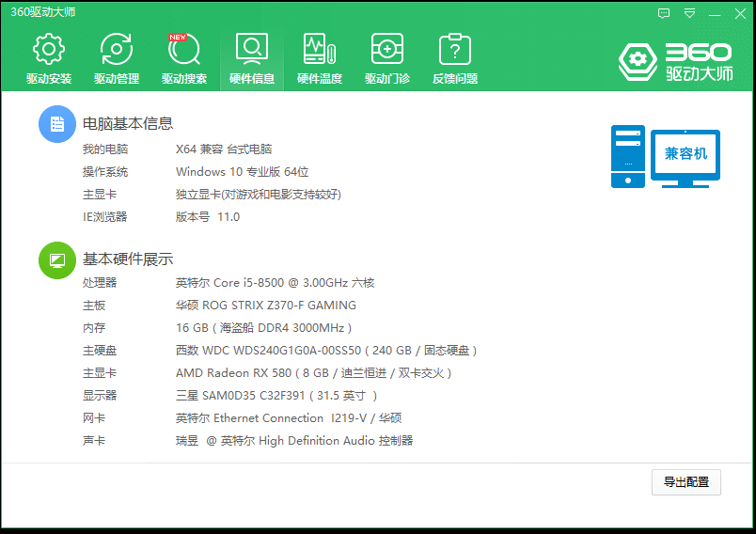The height and width of the screenshot is (534, 756).
Task: Click the 版本号 11.0 value
Action: (x=208, y=217)
